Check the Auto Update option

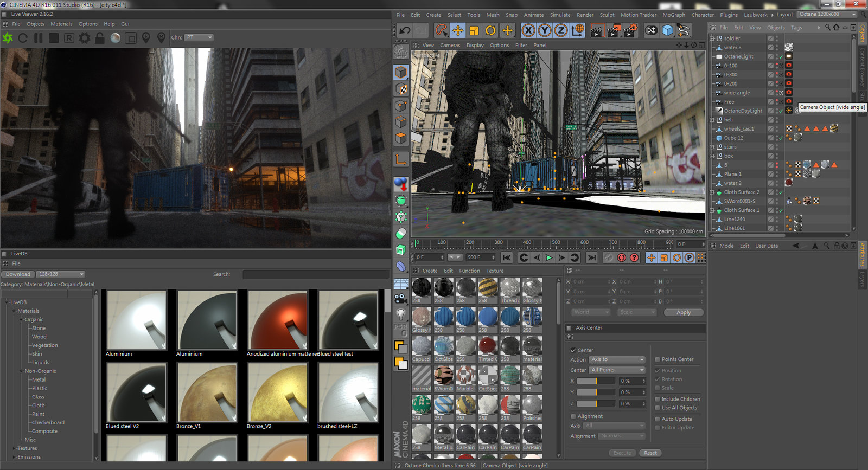coord(658,419)
